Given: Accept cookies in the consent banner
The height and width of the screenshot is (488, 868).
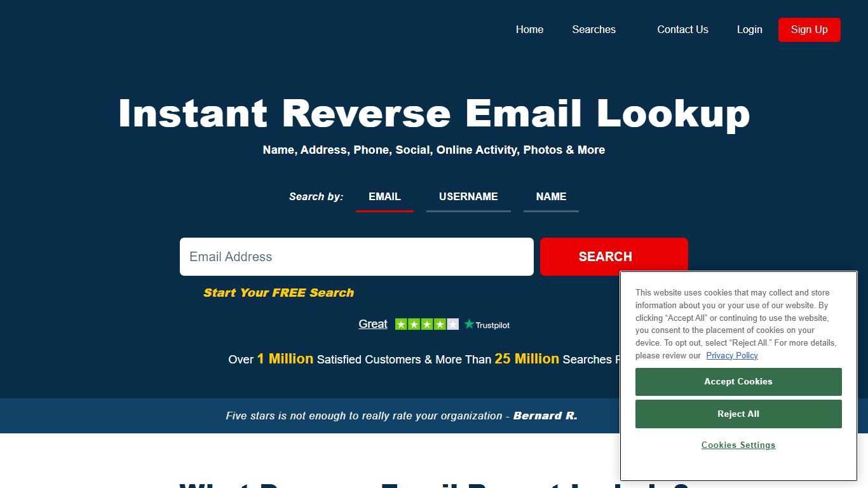Looking at the screenshot, I should tap(738, 381).
